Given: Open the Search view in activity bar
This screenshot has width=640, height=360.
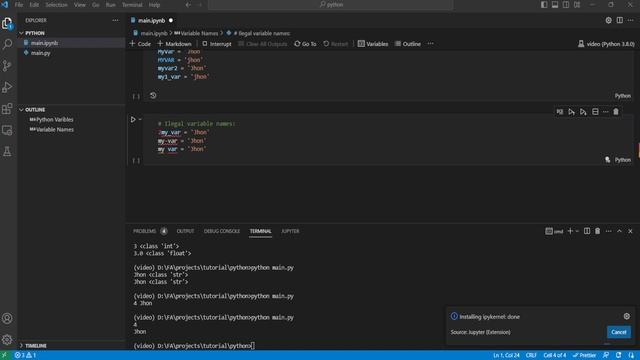Looking at the screenshot, I should click(7, 44).
